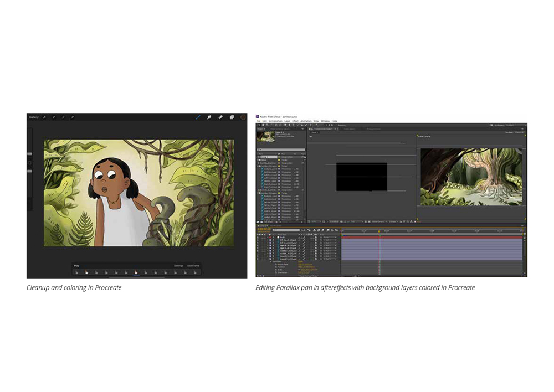554x392 pixels.
Task: Open the Procreate Layers panel
Action: [x=232, y=117]
